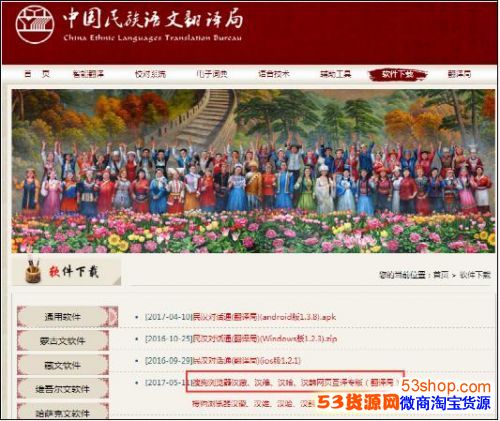The width and height of the screenshot is (500, 421).
Task: Select the 藏文软件 sidebar category
Action: 63,365
